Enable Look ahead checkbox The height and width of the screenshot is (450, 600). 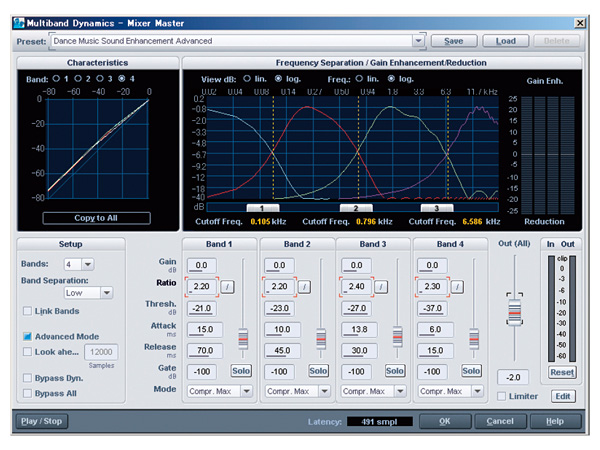tap(27, 352)
